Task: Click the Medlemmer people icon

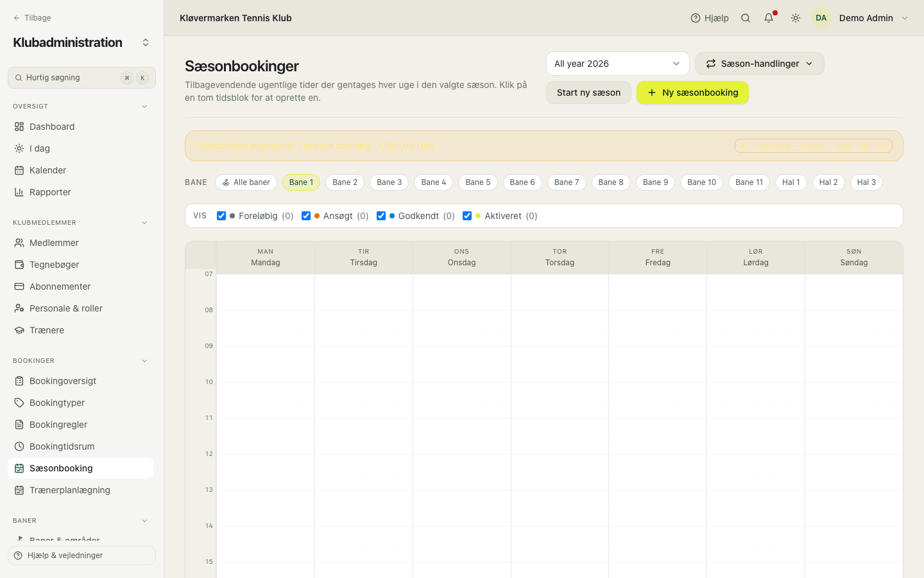Action: (x=19, y=243)
